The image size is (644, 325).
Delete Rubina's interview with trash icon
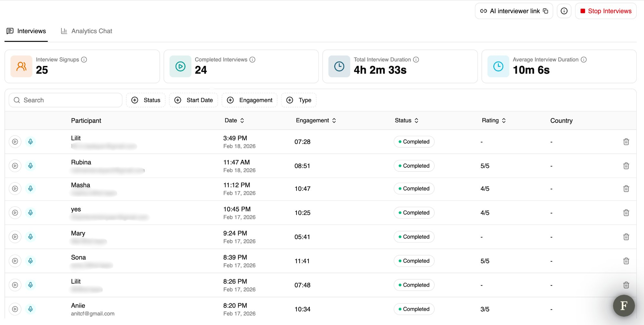(626, 166)
